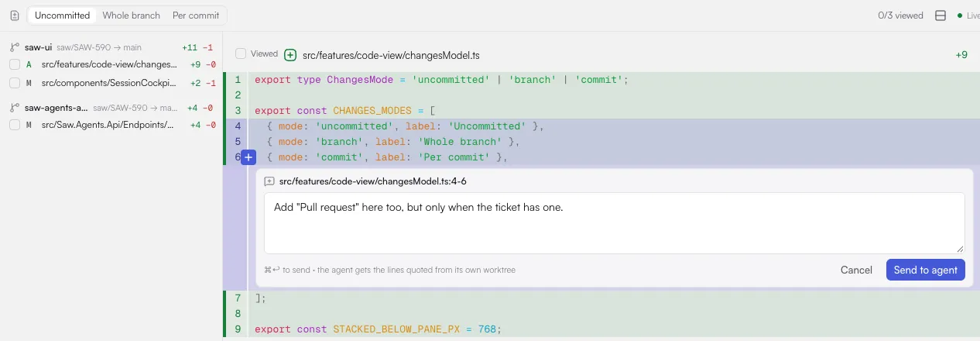Click the +11 -1 stats for saw-ui
Viewport: 980px width, 341px height.
coord(197,47)
